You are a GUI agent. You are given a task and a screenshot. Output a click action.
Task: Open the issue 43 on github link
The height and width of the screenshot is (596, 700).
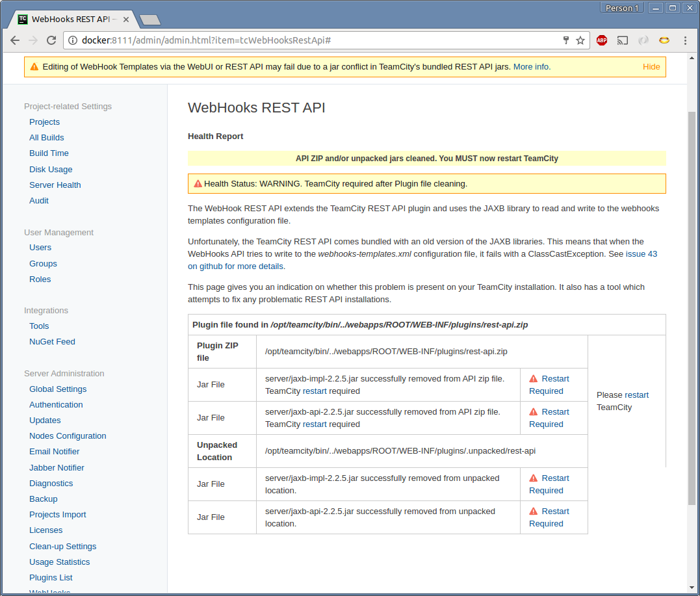point(422,260)
